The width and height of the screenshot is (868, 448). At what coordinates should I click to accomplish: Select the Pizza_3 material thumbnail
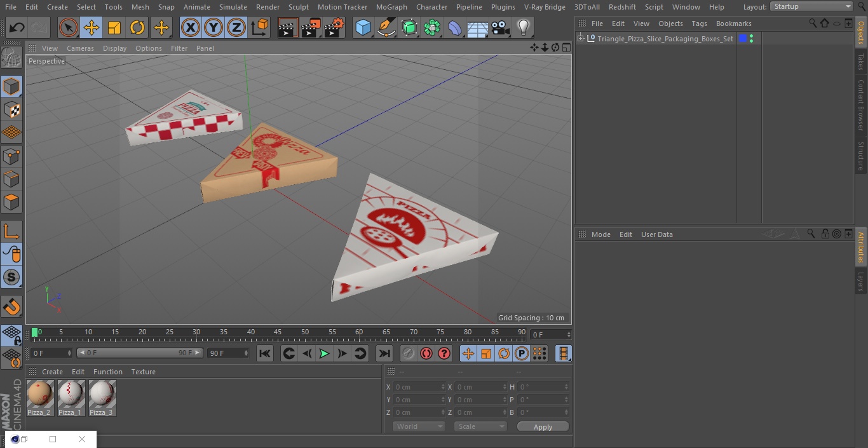pyautogui.click(x=102, y=398)
